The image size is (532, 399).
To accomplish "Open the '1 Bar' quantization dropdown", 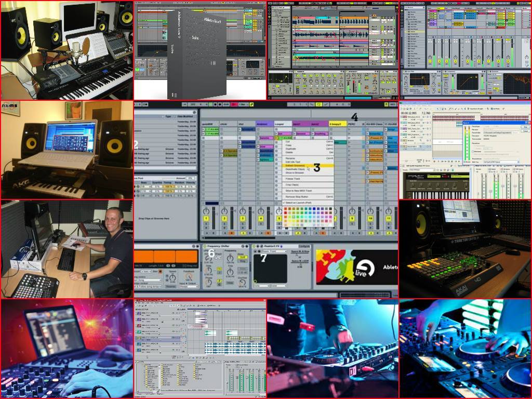I will pyautogui.click(x=244, y=104).
